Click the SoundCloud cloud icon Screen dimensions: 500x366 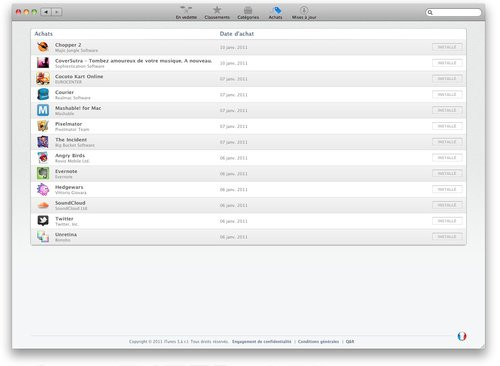tap(43, 205)
